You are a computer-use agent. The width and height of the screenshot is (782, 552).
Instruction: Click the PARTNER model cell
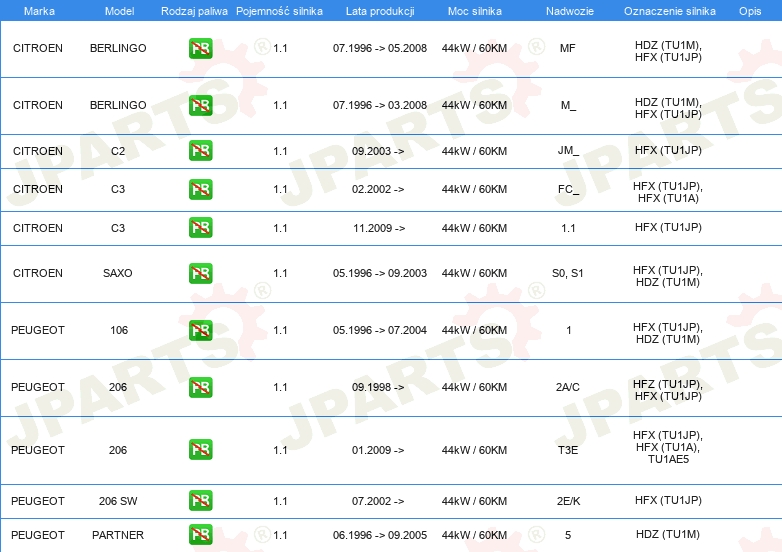coord(118,535)
